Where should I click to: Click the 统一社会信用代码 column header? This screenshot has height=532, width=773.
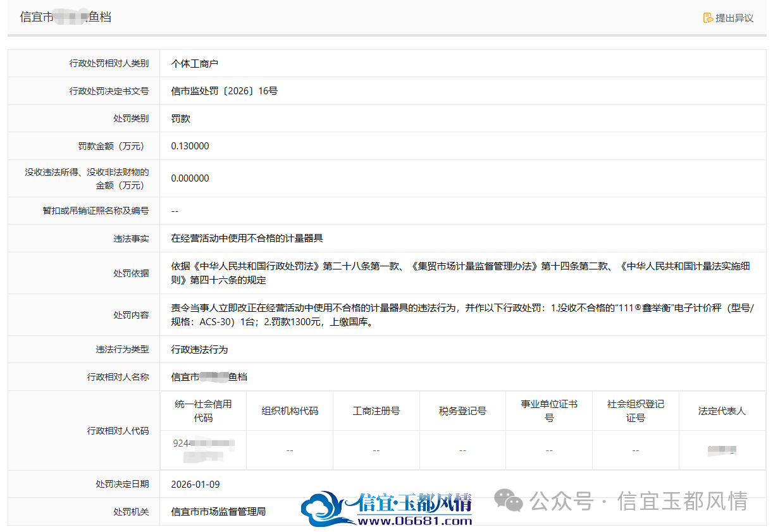pos(203,411)
